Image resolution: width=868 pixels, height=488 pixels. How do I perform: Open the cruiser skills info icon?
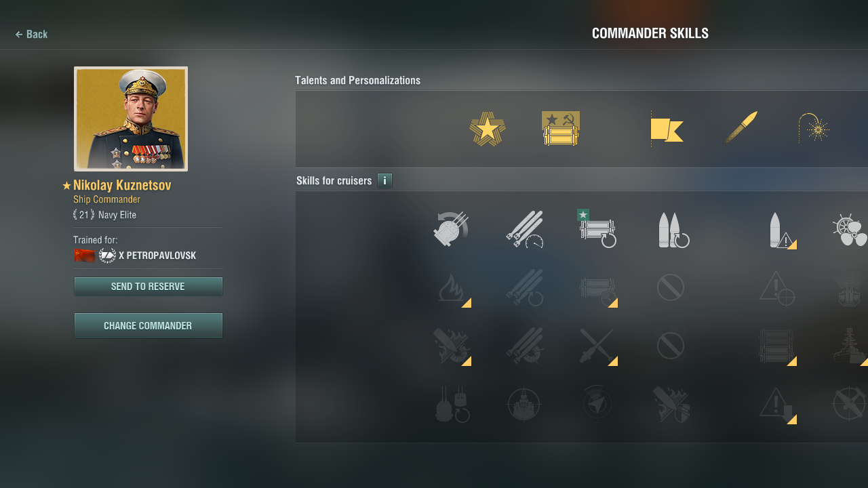[384, 181]
